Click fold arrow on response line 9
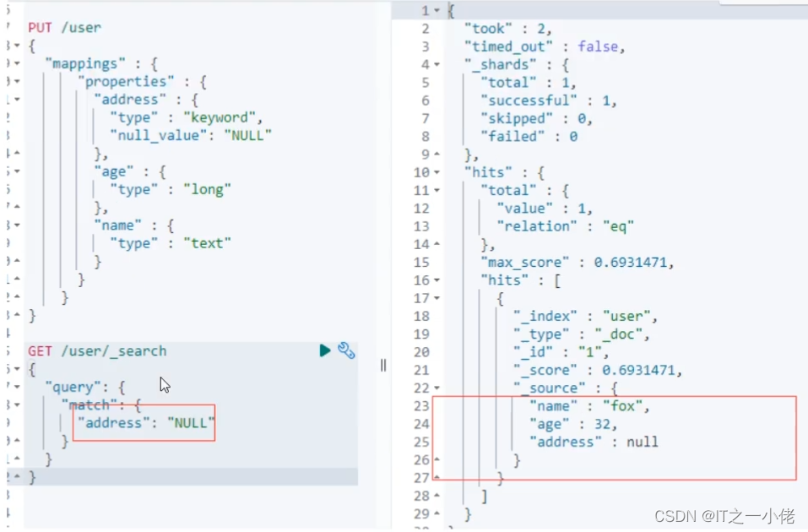The width and height of the screenshot is (808, 532). pos(437,155)
